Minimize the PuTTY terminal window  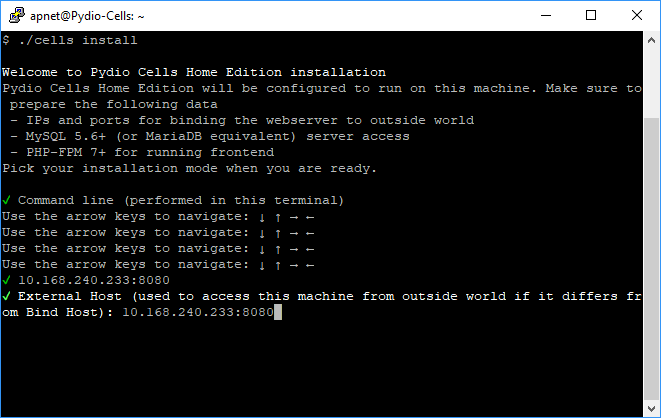[546, 16]
